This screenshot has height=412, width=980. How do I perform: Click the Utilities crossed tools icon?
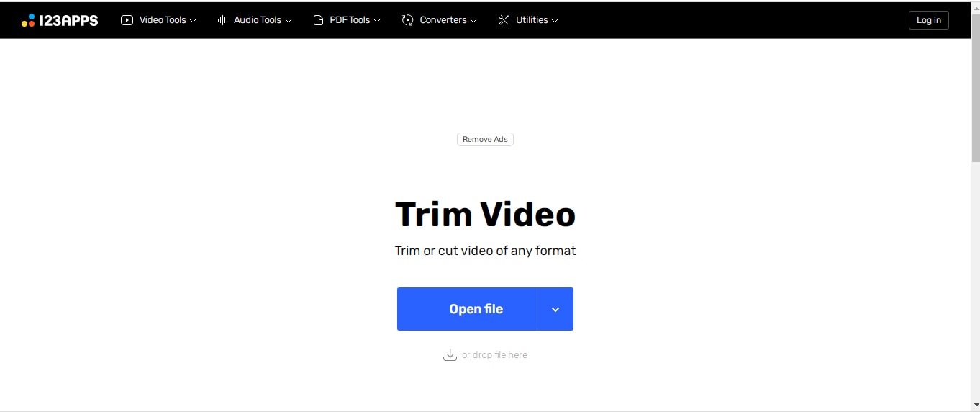[504, 20]
